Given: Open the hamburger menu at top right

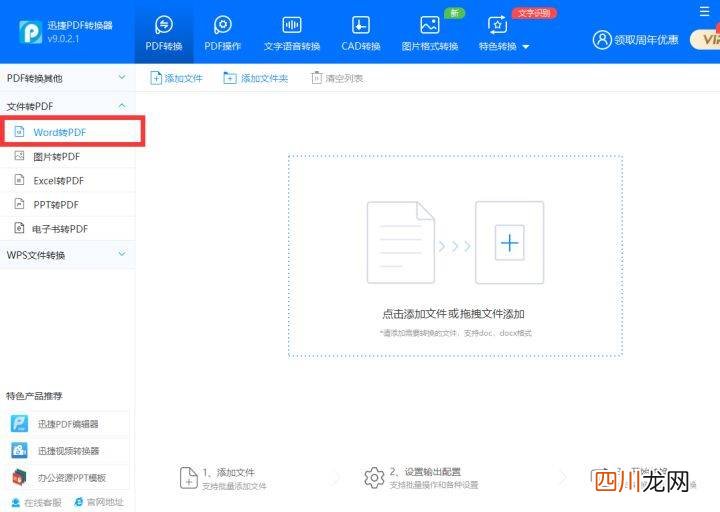Looking at the screenshot, I should (x=705, y=11).
